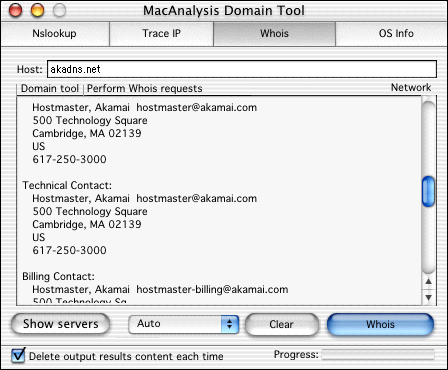Click the scroll up arrow

[x=429, y=282]
